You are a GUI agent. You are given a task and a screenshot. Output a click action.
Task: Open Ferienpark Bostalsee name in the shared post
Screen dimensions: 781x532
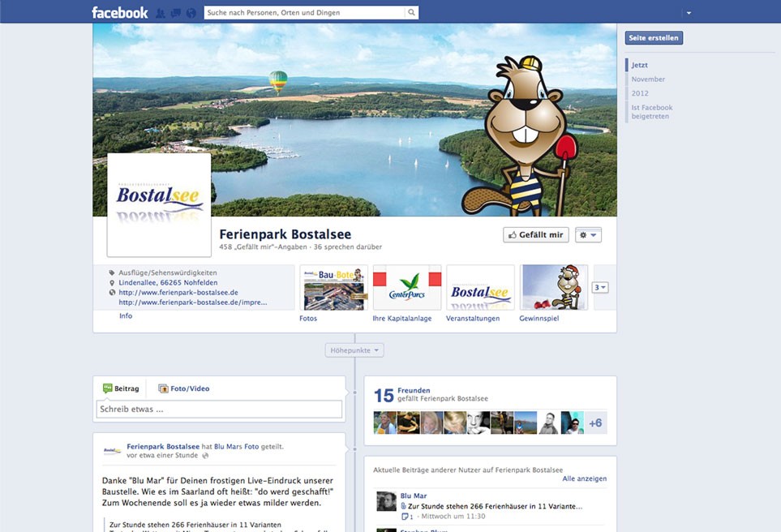click(163, 446)
